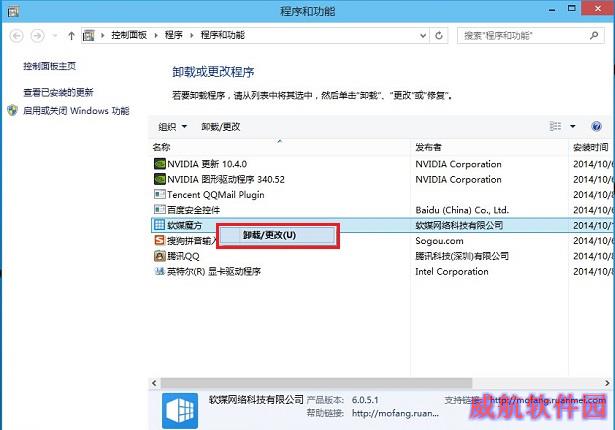Click the Sogou orange S icon
Viewport: 615px width, 430px height.
coord(160,240)
